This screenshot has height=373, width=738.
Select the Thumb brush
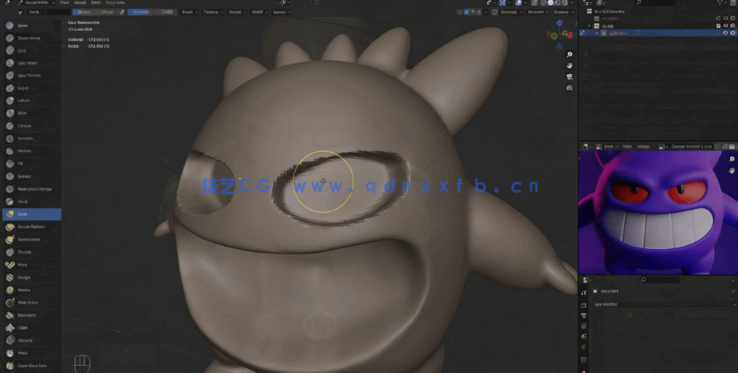(x=31, y=252)
